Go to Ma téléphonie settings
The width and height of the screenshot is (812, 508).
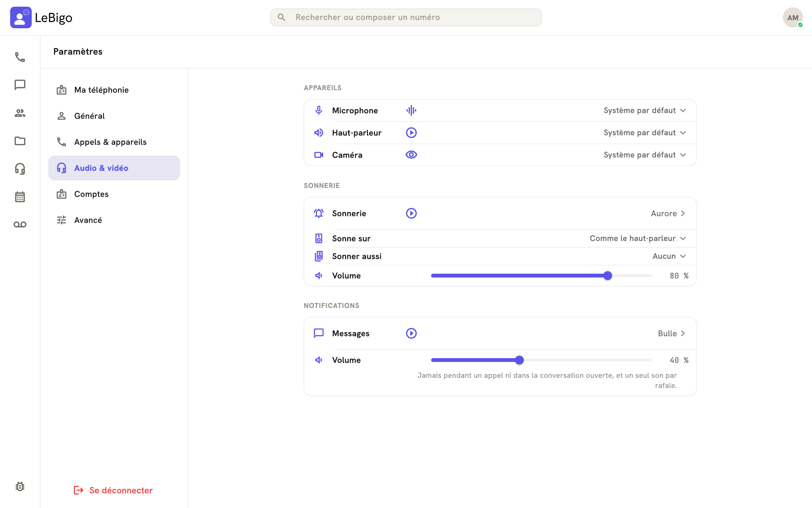pyautogui.click(x=114, y=90)
